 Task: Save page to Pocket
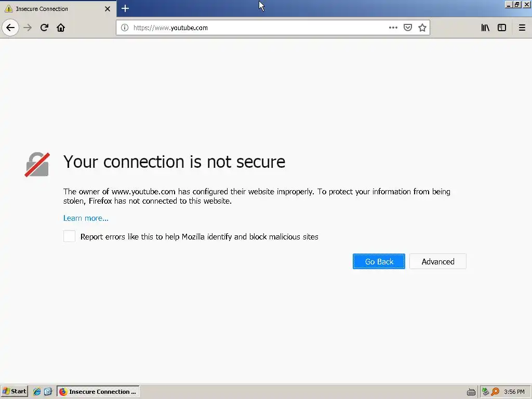(407, 28)
